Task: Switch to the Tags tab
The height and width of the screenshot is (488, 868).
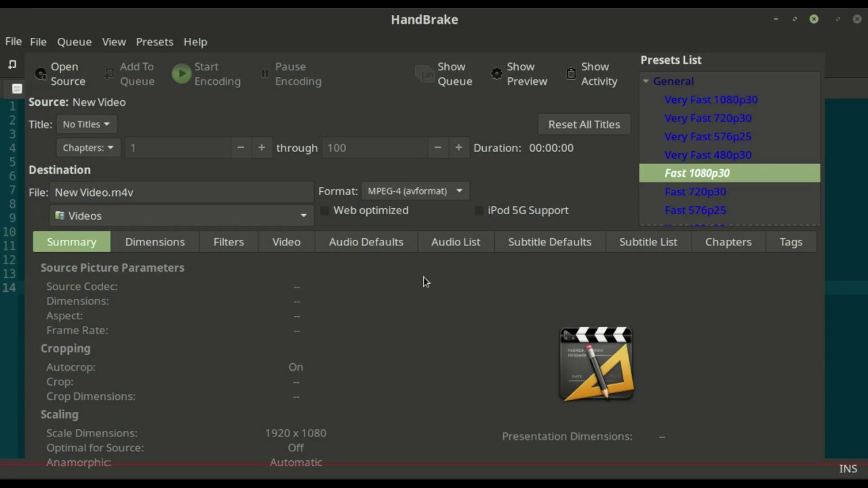Action: click(x=791, y=242)
